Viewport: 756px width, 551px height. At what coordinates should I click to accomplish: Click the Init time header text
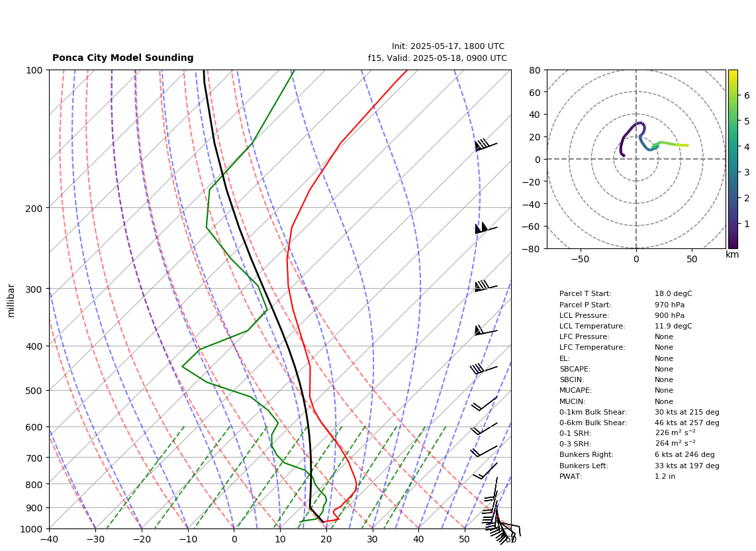click(448, 46)
